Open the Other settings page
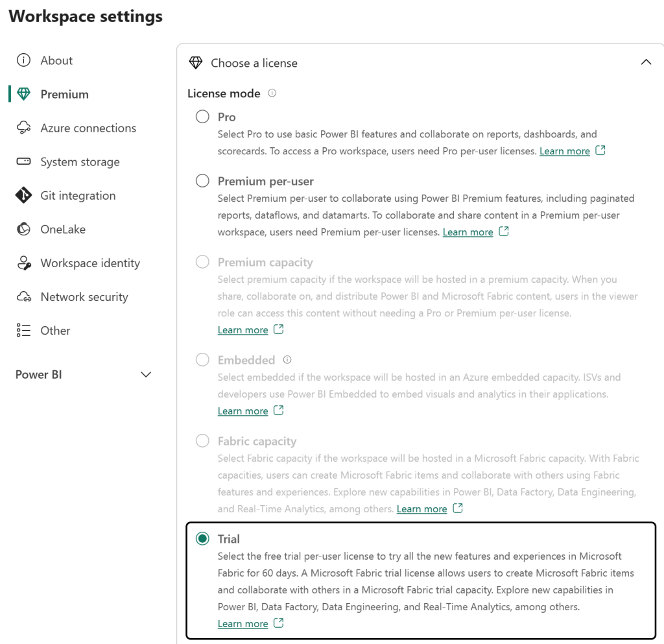This screenshot has height=644, width=664. click(55, 330)
